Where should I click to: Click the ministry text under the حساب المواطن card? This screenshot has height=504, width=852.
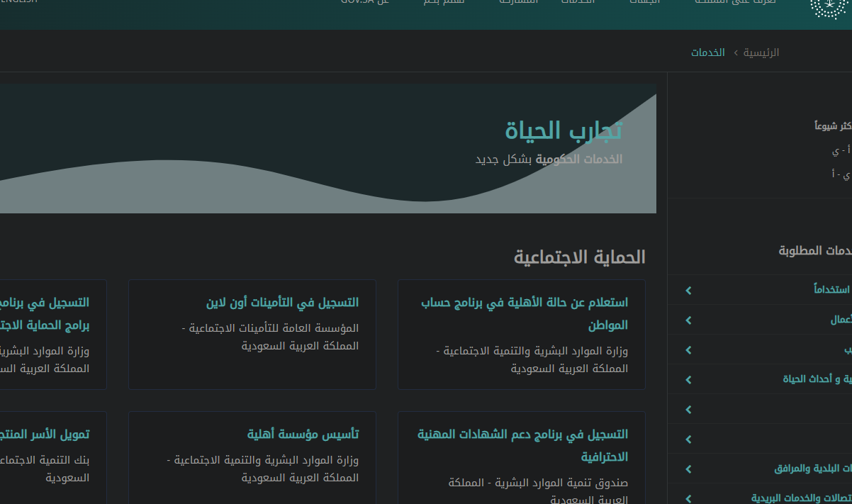click(x=532, y=359)
